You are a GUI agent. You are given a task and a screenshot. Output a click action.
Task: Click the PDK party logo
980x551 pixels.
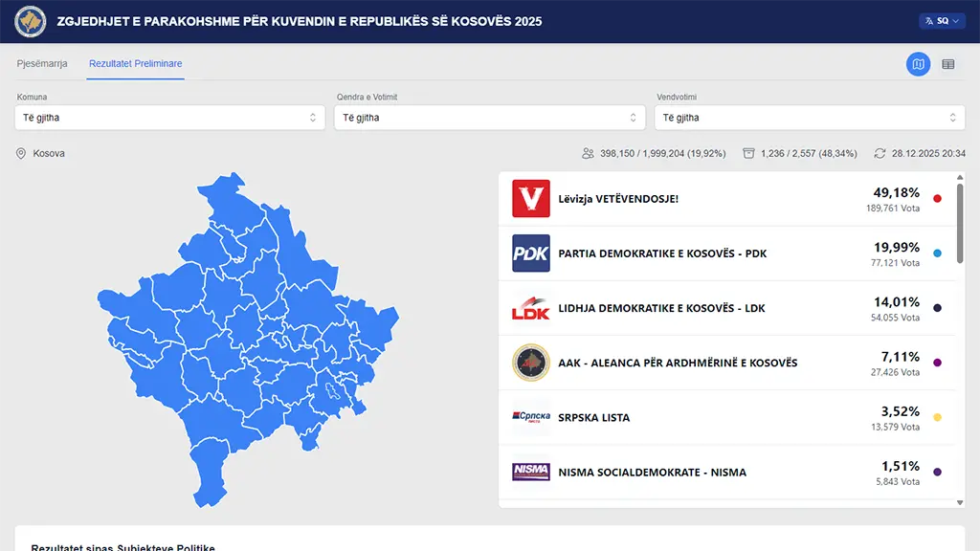(531, 253)
